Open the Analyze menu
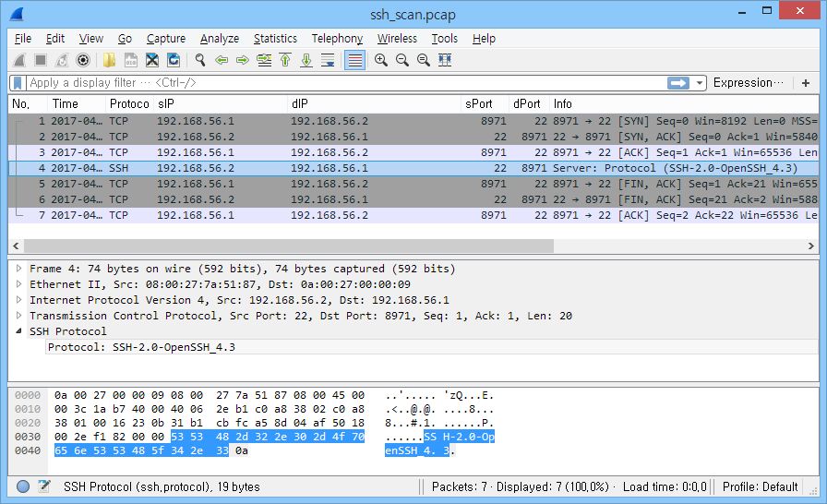This screenshot has width=827, height=504. coord(220,39)
